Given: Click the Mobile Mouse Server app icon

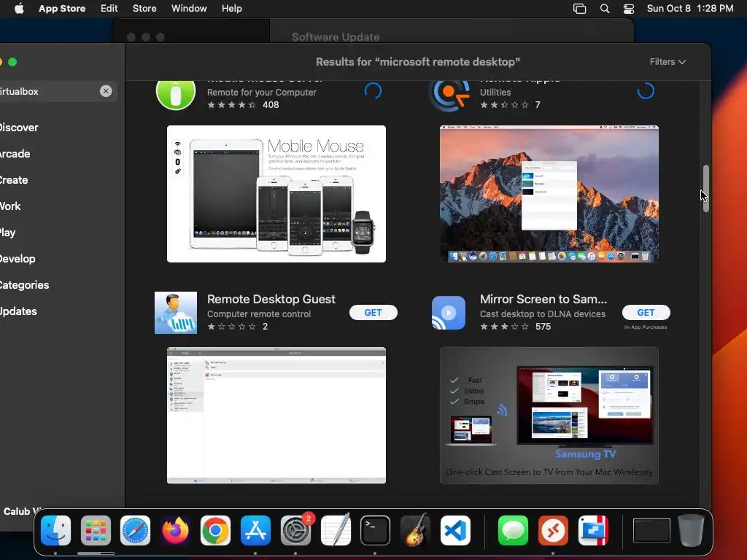Looking at the screenshot, I should [x=176, y=93].
